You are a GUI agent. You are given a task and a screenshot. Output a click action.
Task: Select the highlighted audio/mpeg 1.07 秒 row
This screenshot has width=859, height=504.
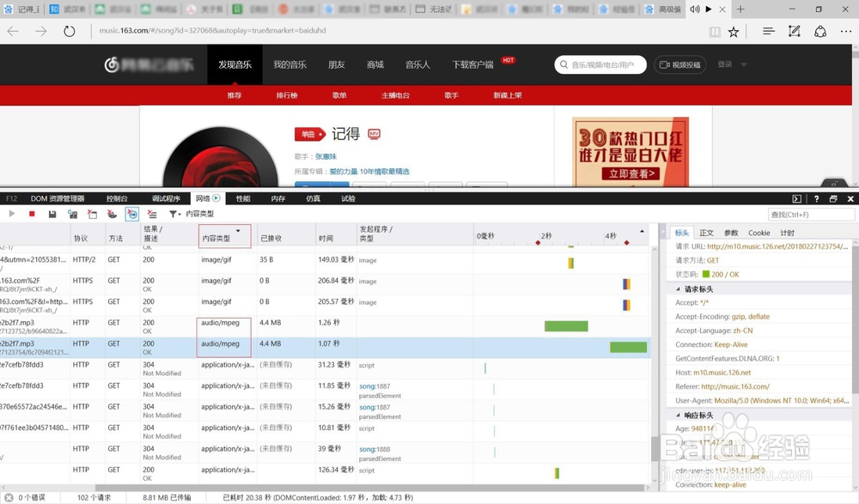[x=326, y=348]
